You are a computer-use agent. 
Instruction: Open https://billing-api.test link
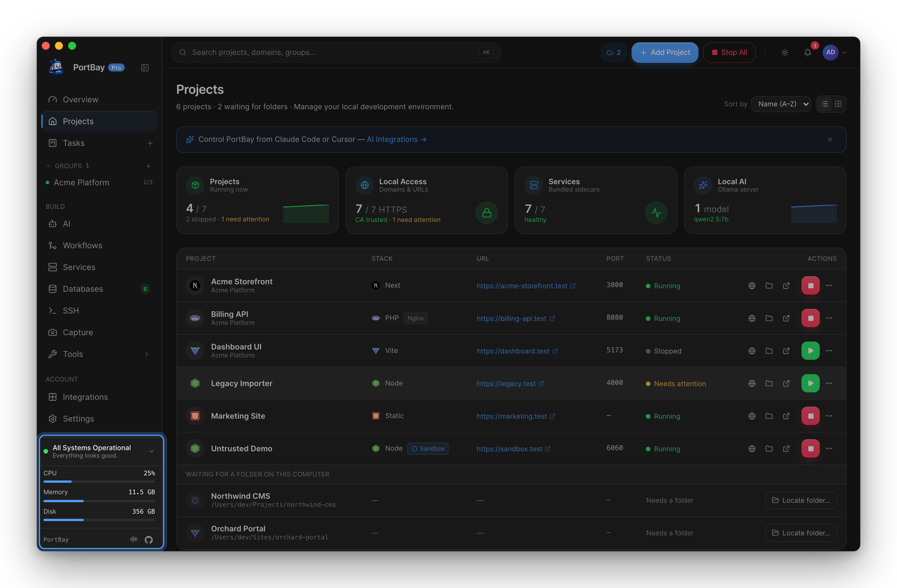click(516, 319)
